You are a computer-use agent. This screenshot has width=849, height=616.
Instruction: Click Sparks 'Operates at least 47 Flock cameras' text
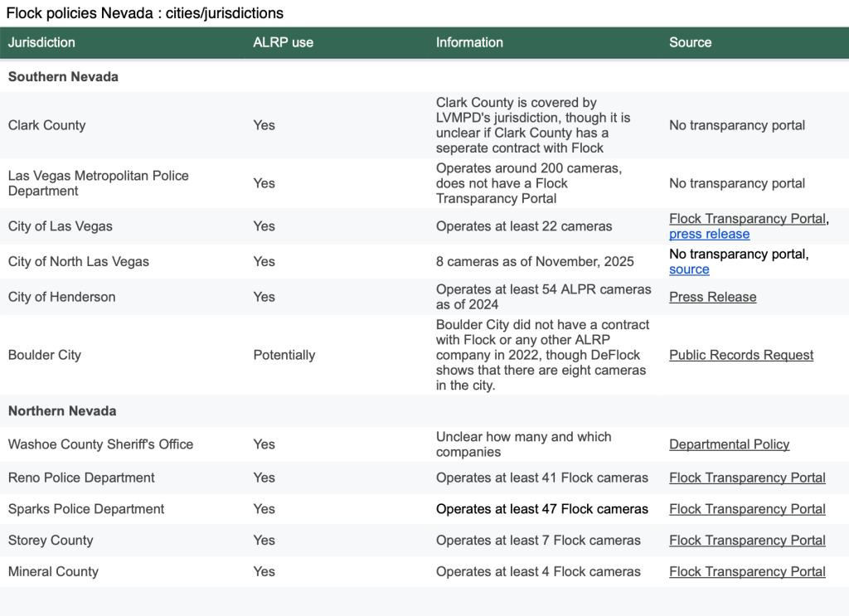coord(542,509)
